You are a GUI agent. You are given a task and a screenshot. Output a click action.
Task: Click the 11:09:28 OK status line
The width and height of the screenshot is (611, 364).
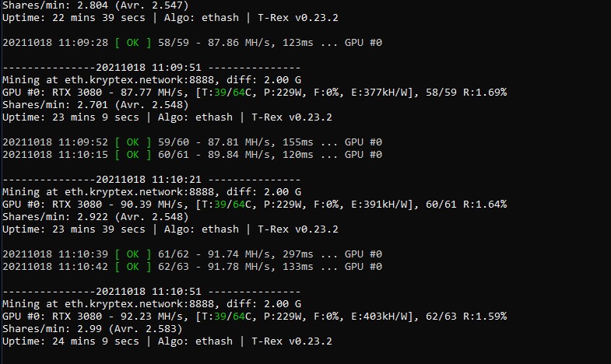coord(192,43)
